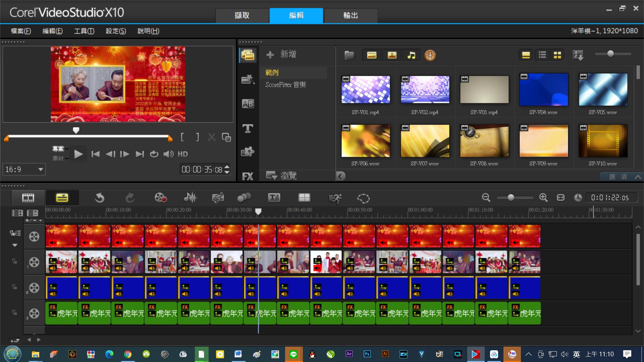
Task: Open the Title library T icon
Action: point(248,128)
